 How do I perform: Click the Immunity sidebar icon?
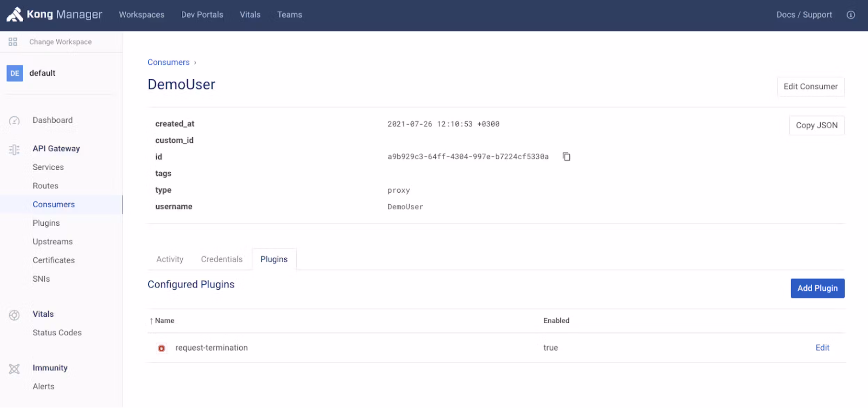coord(14,369)
